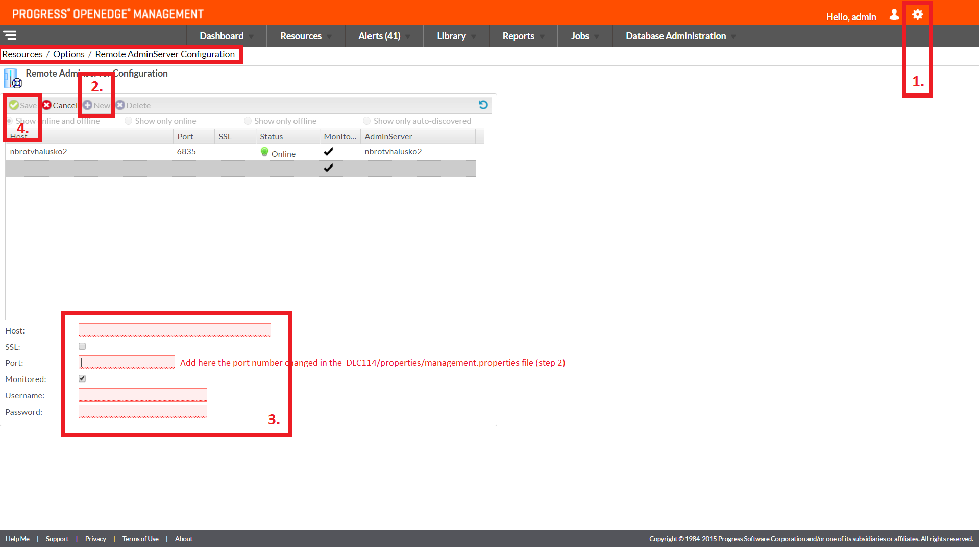Click into the Host input field

175,330
